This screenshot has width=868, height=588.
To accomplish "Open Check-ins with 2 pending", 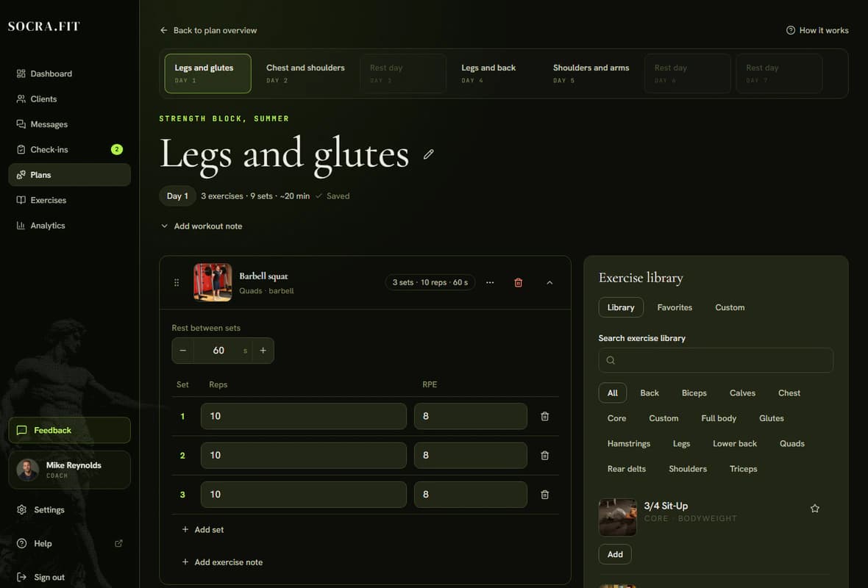I will (x=69, y=149).
